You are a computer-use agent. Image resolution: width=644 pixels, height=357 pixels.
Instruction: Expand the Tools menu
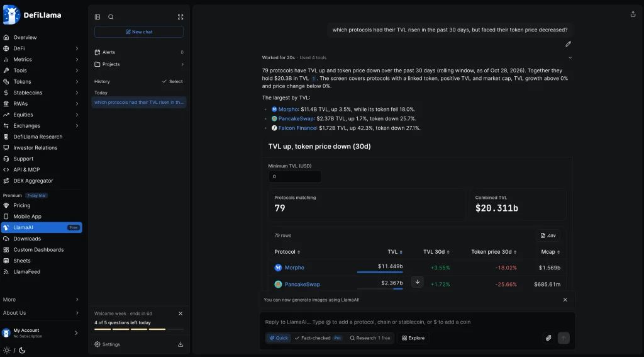pyautogui.click(x=41, y=71)
